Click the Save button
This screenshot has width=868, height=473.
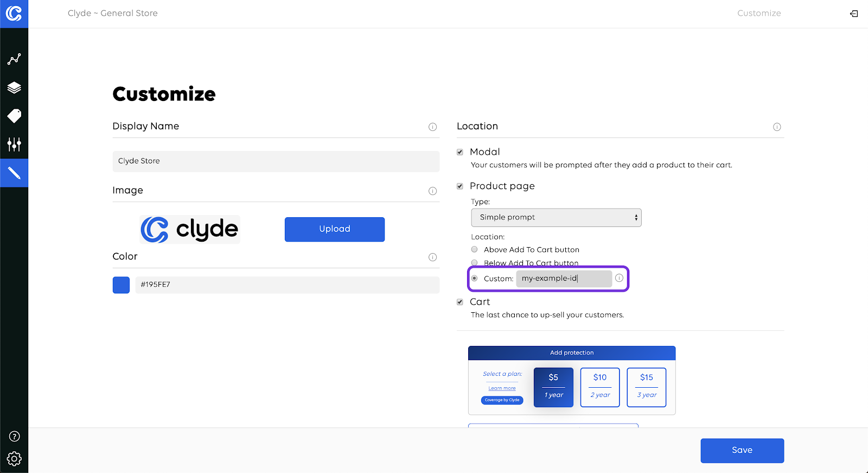coord(742,451)
